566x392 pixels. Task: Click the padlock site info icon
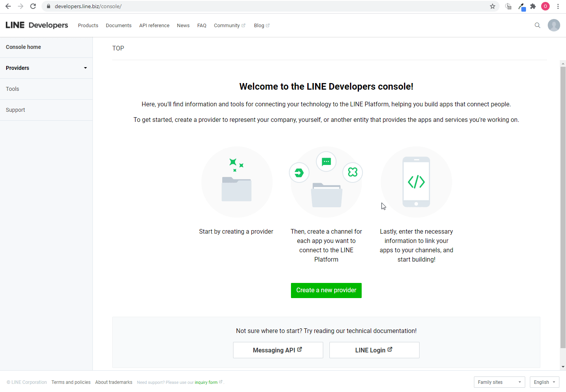49,6
